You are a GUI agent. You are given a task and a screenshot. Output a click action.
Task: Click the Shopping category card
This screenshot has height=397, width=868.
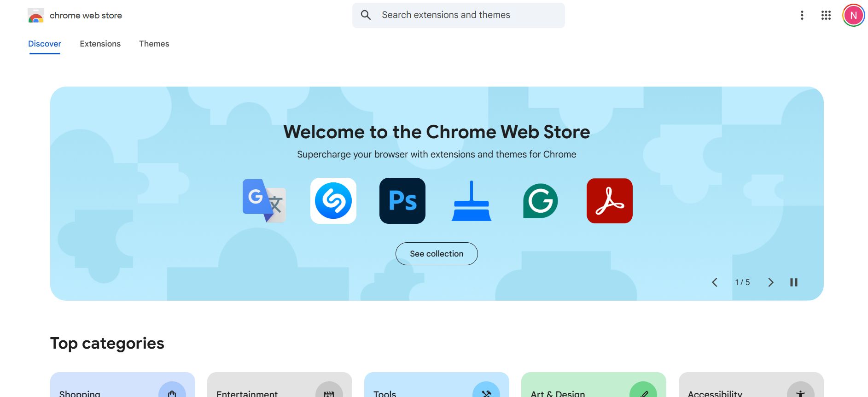pyautogui.click(x=122, y=385)
